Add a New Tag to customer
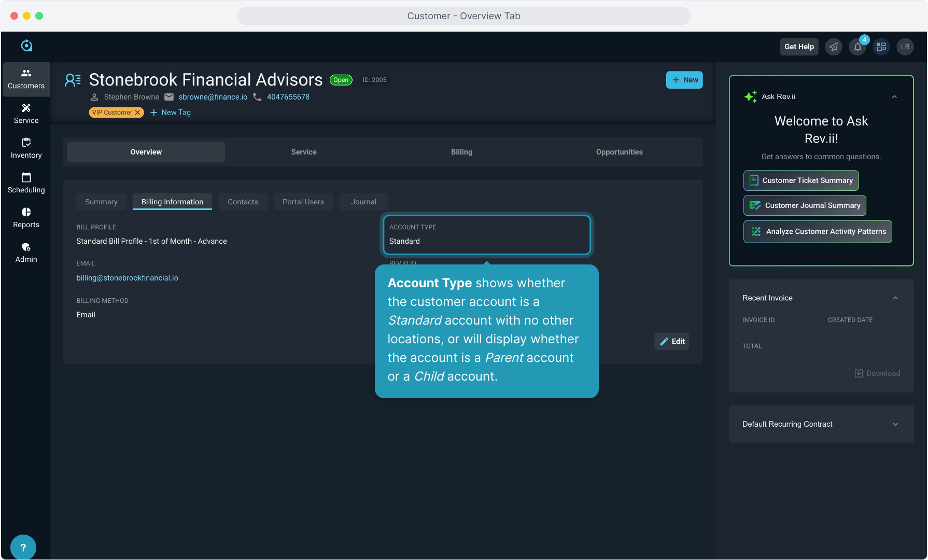Image resolution: width=928 pixels, height=560 pixels. click(171, 113)
